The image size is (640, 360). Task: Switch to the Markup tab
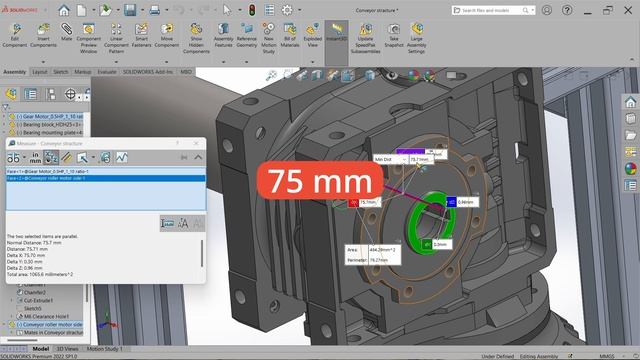(x=82, y=72)
